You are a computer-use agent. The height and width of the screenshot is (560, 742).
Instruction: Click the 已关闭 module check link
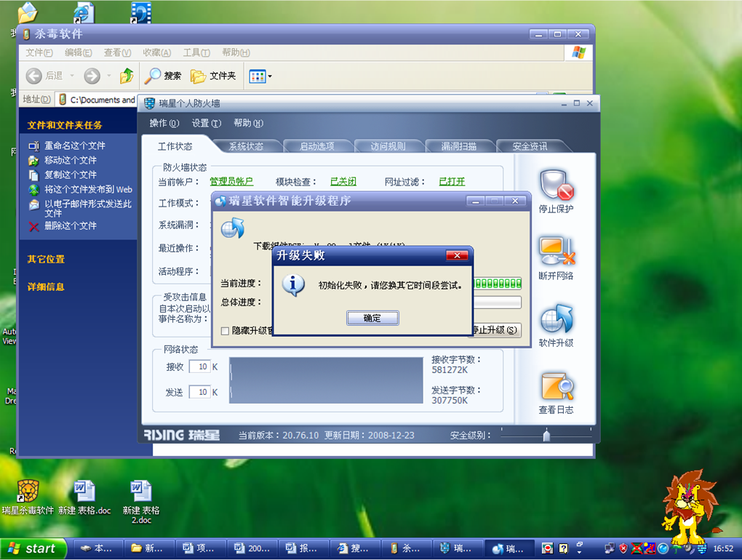[343, 182]
